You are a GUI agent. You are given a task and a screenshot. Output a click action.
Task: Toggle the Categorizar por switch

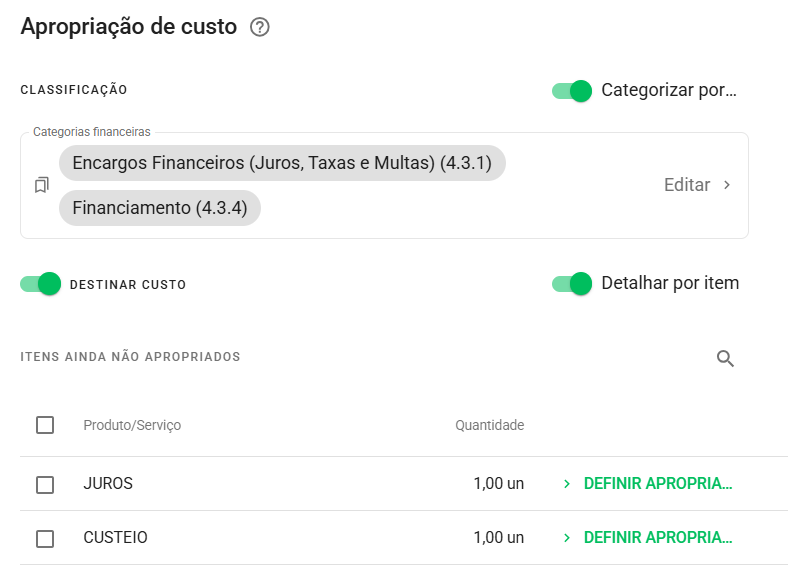click(x=572, y=91)
